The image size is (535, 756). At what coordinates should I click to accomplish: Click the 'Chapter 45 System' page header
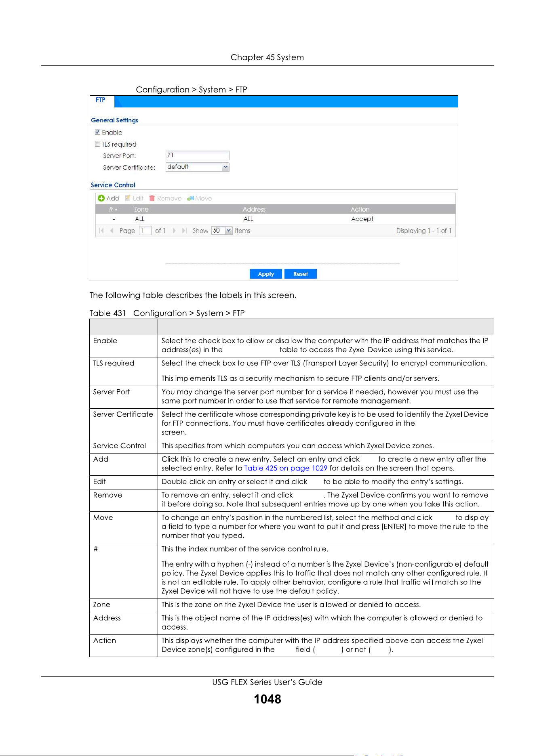point(267,57)
